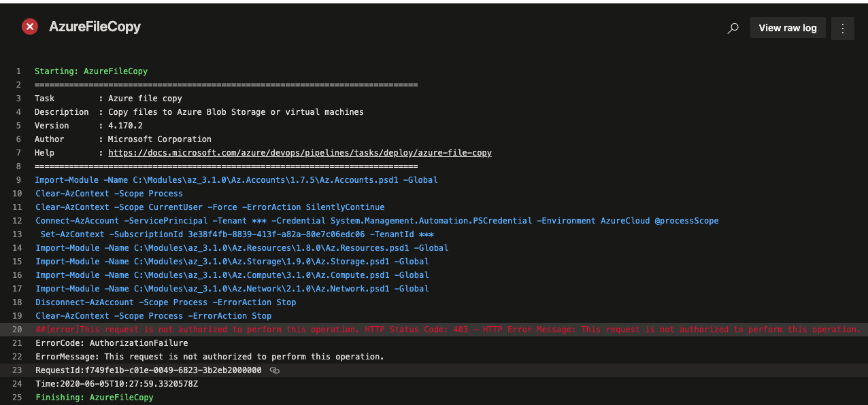The width and height of the screenshot is (868, 405).
Task: Click the Finishing: AzureFileCopy line
Action: (95, 398)
